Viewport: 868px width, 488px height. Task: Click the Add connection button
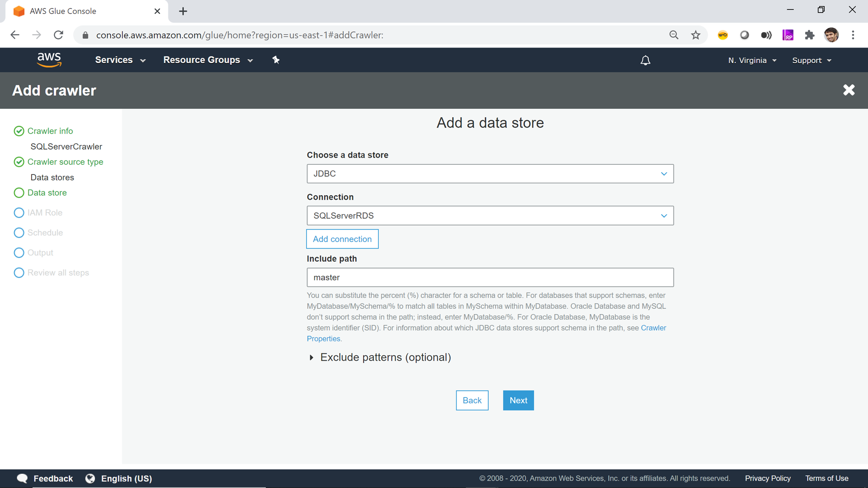342,239
